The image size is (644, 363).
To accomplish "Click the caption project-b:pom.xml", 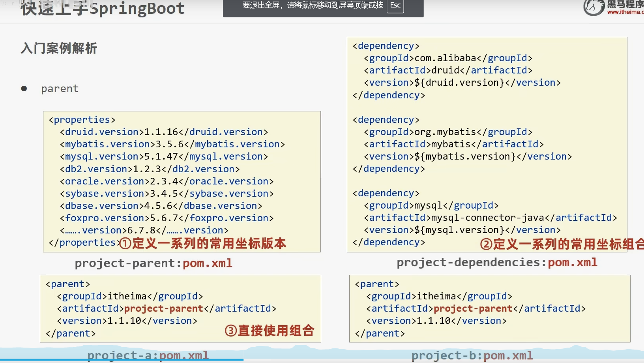I will click(x=472, y=356).
